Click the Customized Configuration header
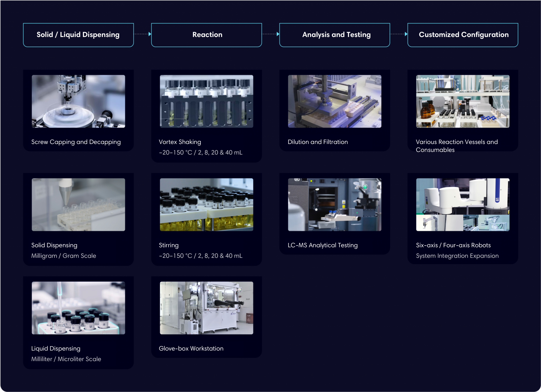Screen dimensions: 541x392 pyautogui.click(x=463, y=35)
